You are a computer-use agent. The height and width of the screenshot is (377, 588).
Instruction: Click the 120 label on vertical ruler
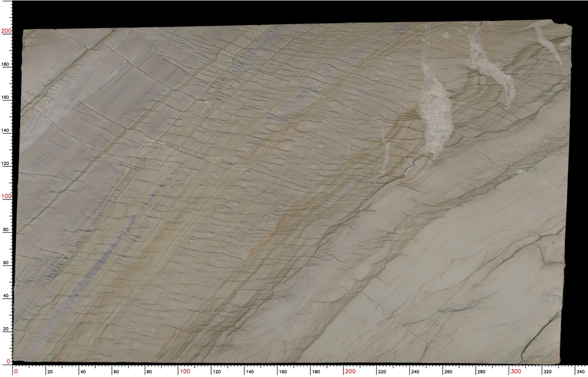pos(5,164)
